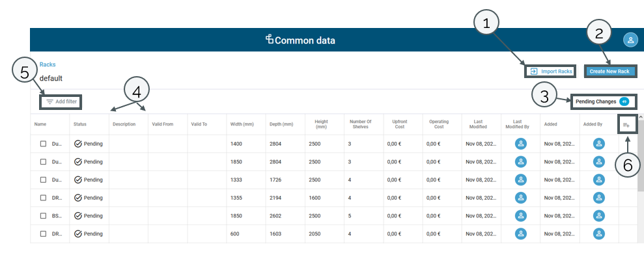Viewport: 644px width, 257px height.
Task: Tick checkbox for row with width 1355
Action: 43,198
